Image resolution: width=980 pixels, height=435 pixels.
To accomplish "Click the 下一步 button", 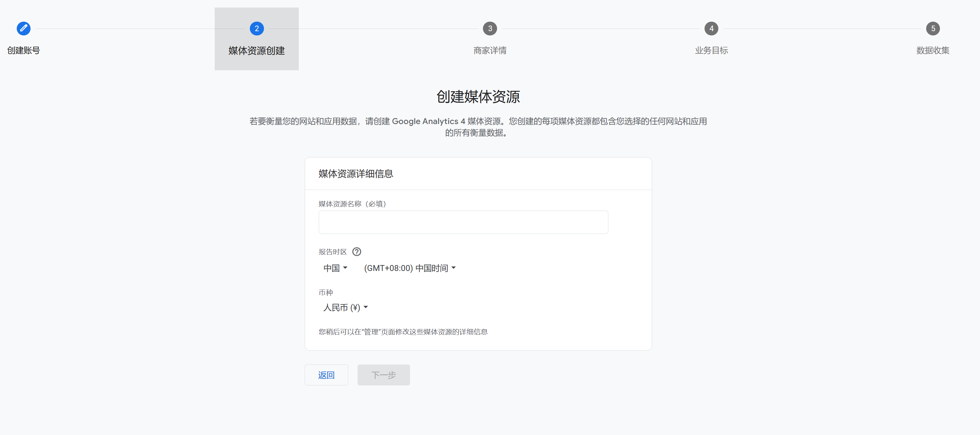I will pos(383,375).
